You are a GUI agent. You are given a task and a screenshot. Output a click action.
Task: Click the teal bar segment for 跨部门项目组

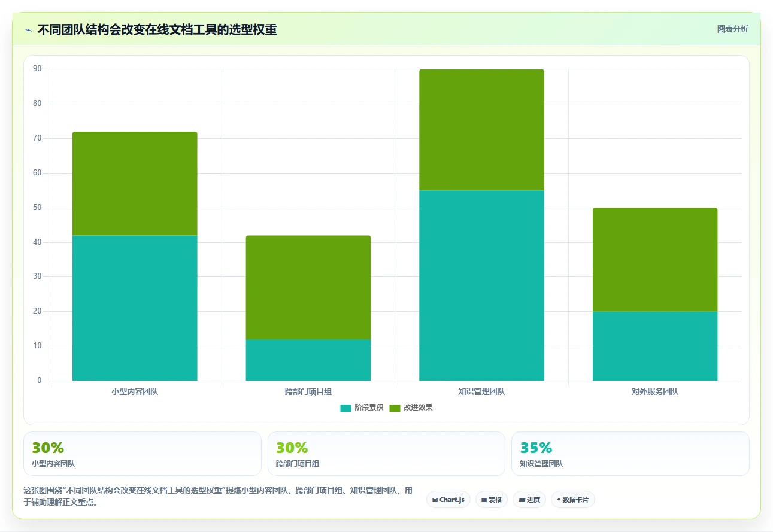(308, 360)
